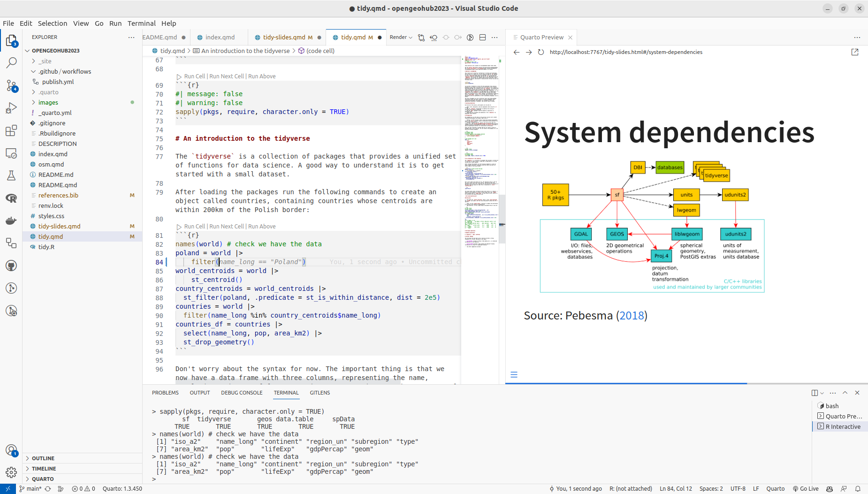Open preview in external browser
The height and width of the screenshot is (494, 868).
coord(854,52)
